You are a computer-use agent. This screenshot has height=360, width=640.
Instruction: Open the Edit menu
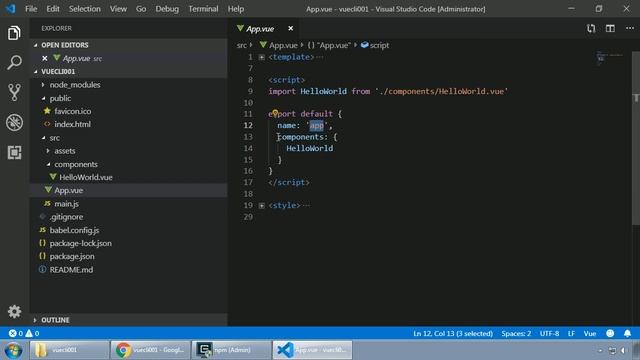53,9
